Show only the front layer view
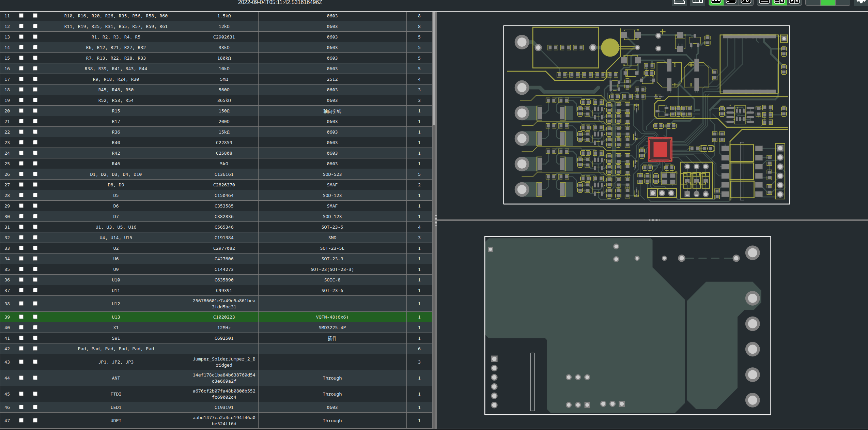868x430 pixels. coord(813,2)
